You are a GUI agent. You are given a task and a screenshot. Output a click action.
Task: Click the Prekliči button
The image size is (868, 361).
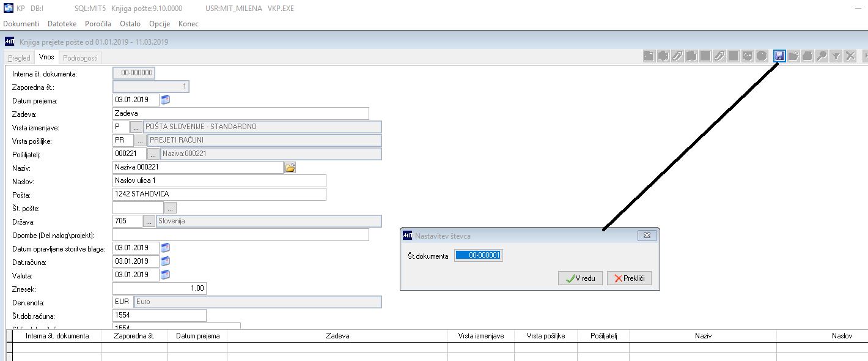click(629, 278)
